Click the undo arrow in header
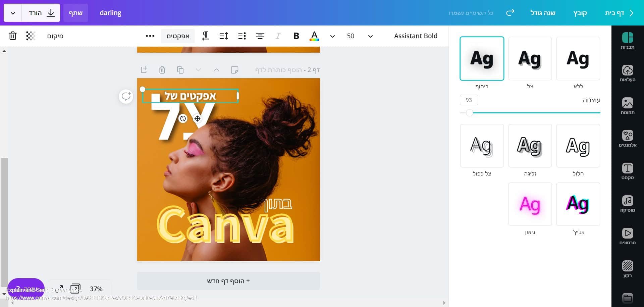Screen dimensions: 644x307 coord(510,13)
